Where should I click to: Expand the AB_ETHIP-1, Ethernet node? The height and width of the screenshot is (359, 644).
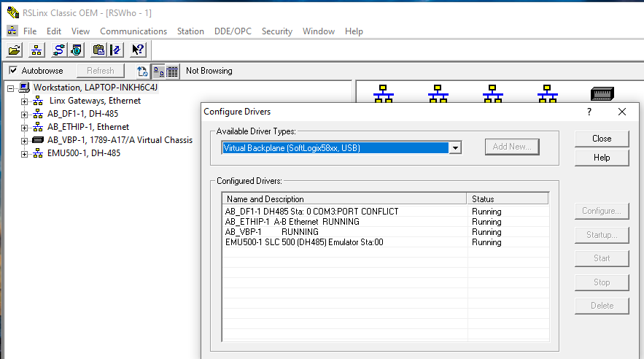click(x=24, y=128)
